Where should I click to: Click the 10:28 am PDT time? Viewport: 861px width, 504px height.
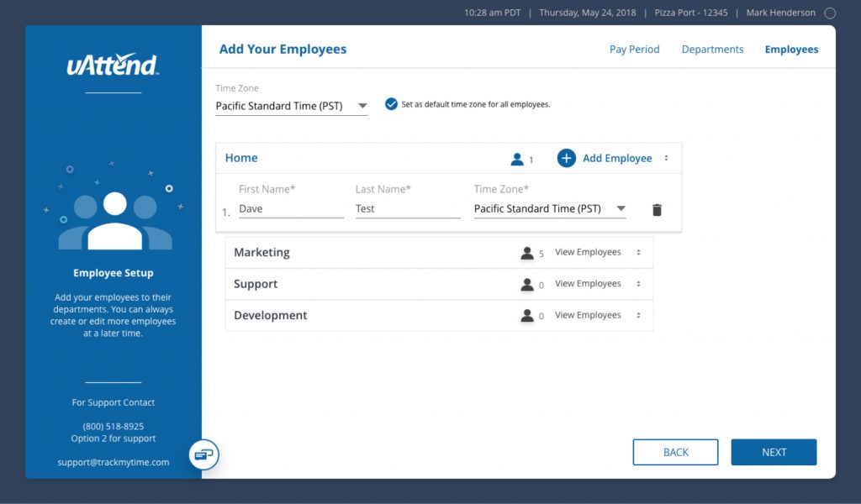pyautogui.click(x=492, y=13)
